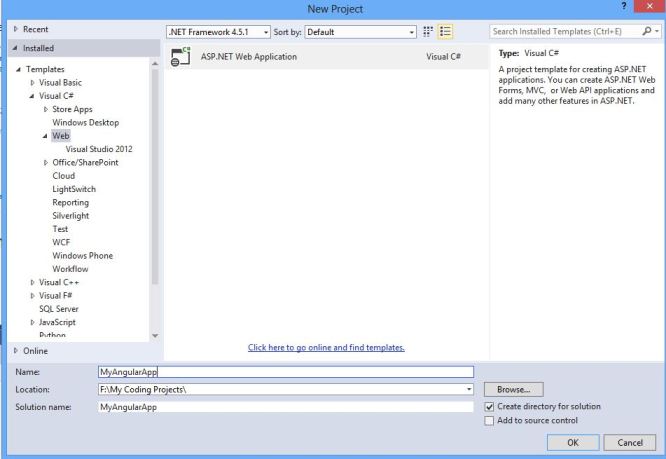Screen dimensions: 666x459
Task: Select the SQL Server template category
Action: pyautogui.click(x=59, y=309)
